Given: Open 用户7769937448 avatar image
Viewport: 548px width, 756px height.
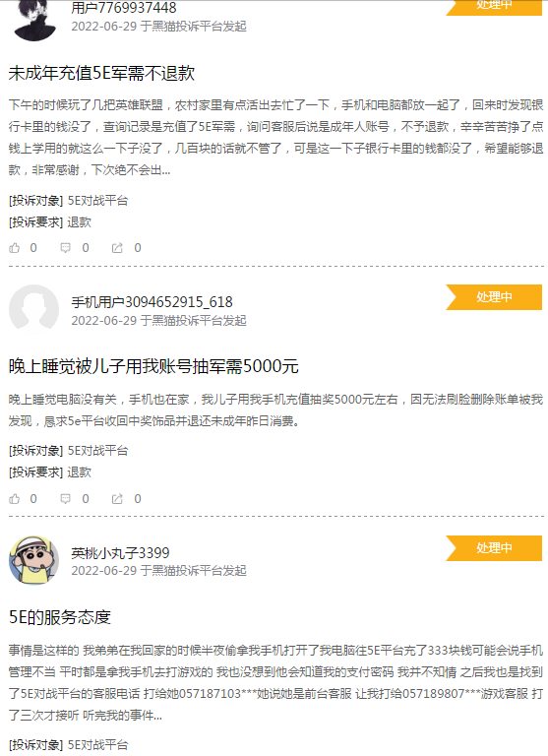Looking at the screenshot, I should pyautogui.click(x=33, y=21).
